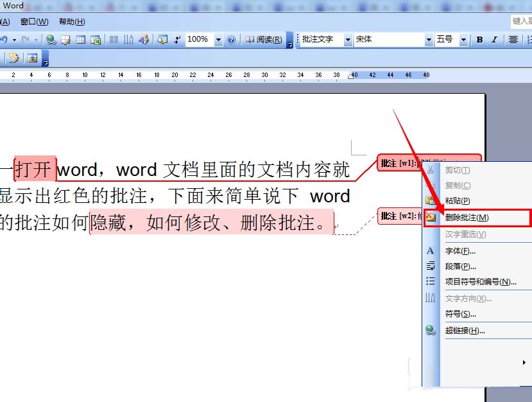Click 超链接(H)... in context menu
Viewport: 532px width, 402px height.
tap(465, 331)
